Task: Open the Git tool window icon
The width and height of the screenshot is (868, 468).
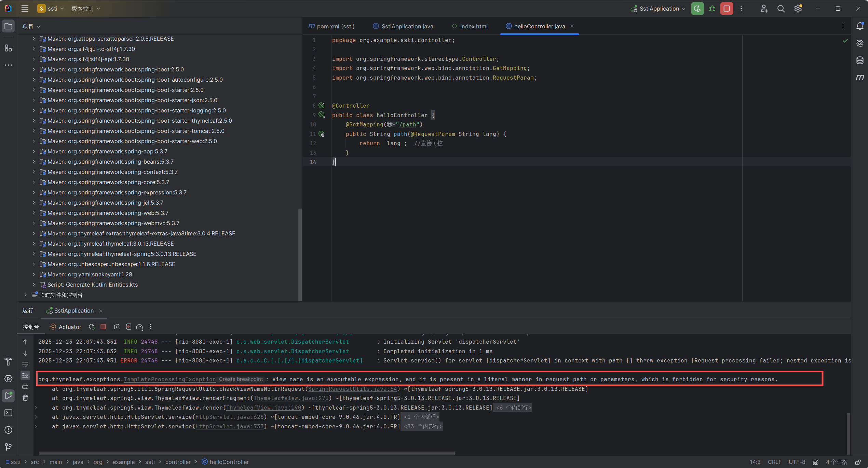Action: tap(8, 447)
